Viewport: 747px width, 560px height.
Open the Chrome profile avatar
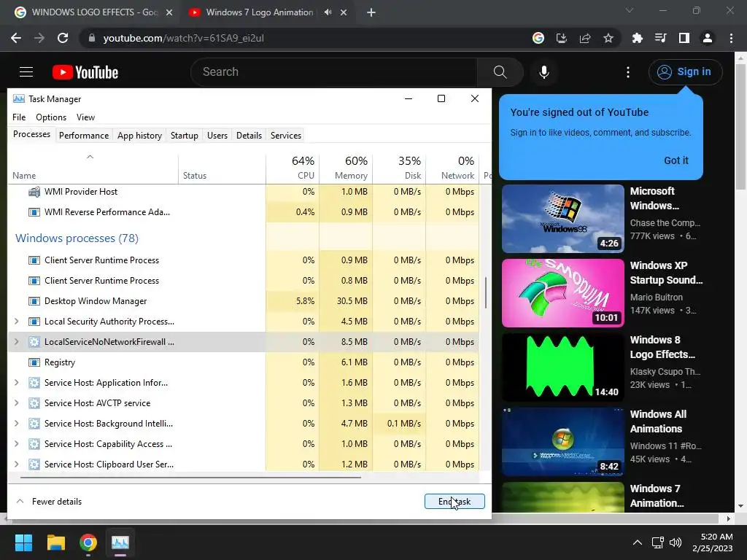[708, 38]
